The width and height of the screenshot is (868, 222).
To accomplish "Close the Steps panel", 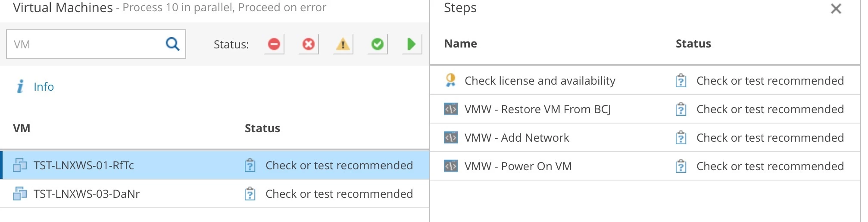I will pos(836,9).
